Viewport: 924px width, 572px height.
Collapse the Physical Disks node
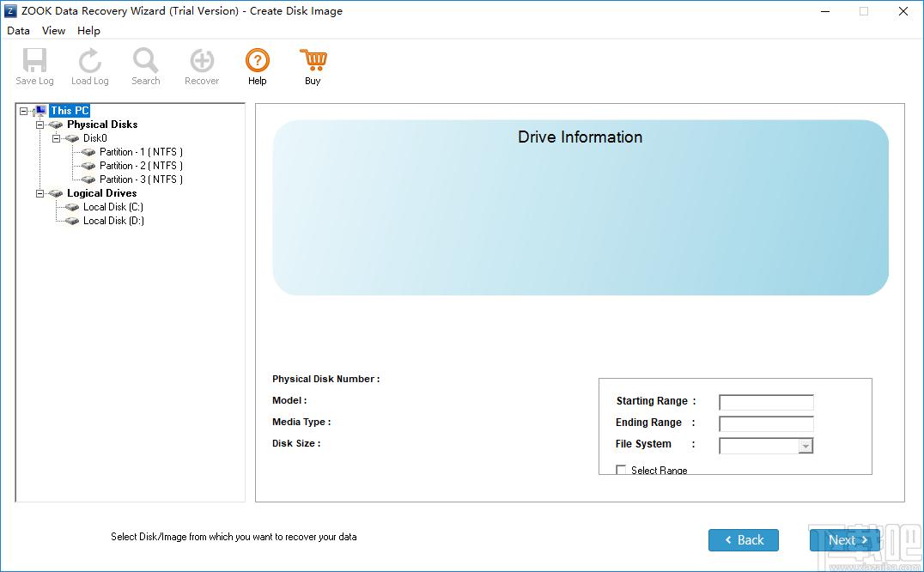pyautogui.click(x=40, y=125)
